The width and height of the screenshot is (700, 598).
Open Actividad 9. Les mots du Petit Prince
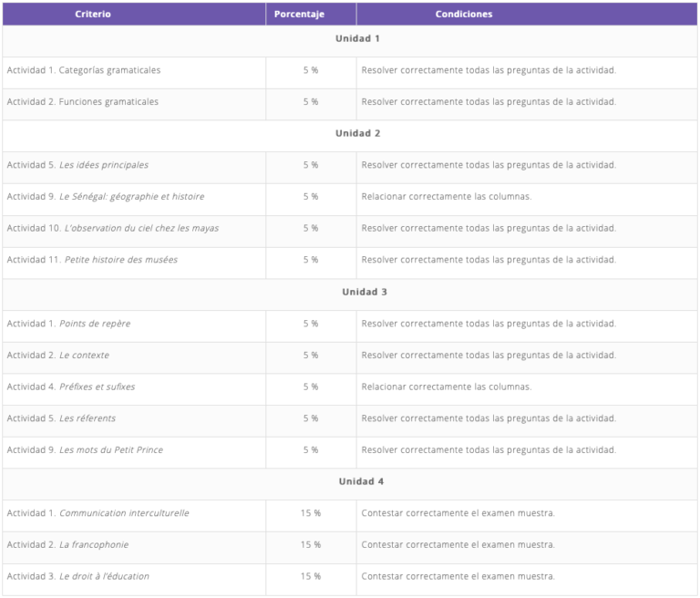tap(85, 450)
